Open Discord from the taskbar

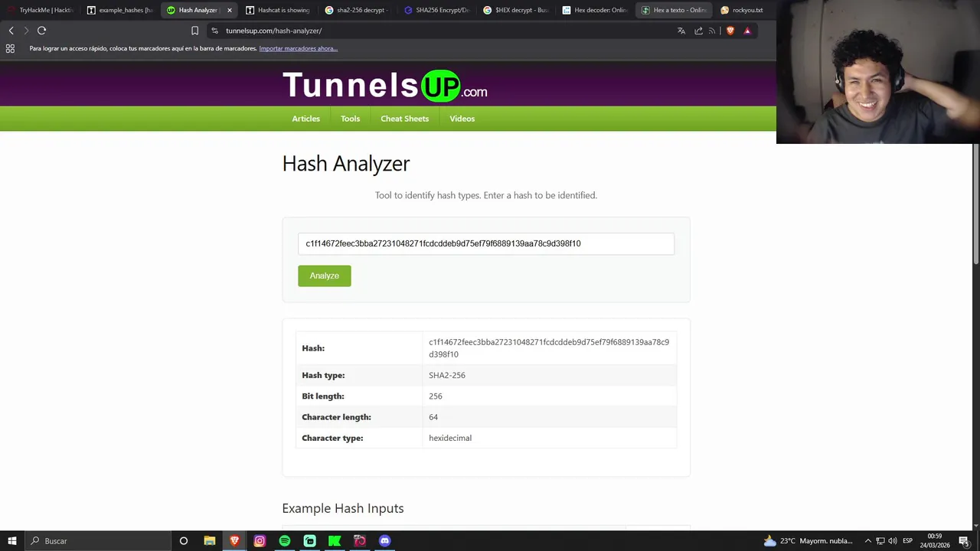coord(384,541)
